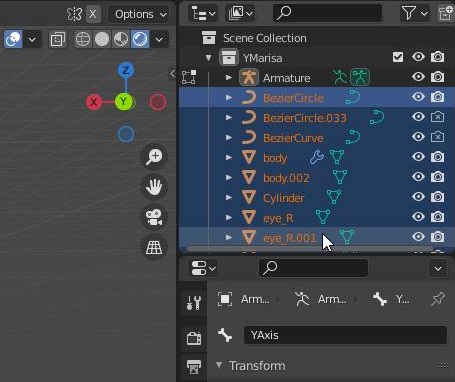The width and height of the screenshot is (455, 382).
Task: Select Cylinder in outliner
Action: coord(283,198)
